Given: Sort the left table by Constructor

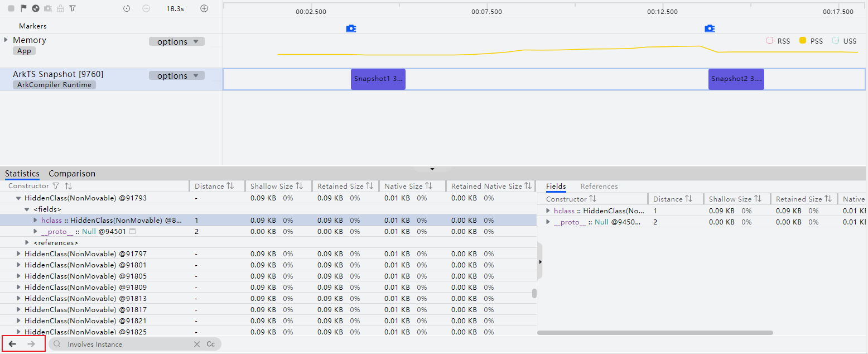Looking at the screenshot, I should coord(68,186).
